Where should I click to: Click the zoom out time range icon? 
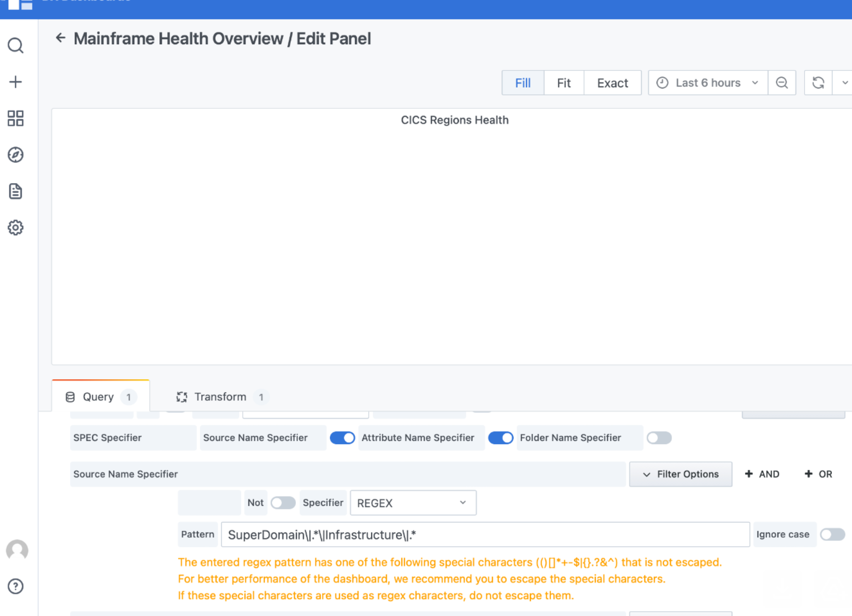point(782,83)
